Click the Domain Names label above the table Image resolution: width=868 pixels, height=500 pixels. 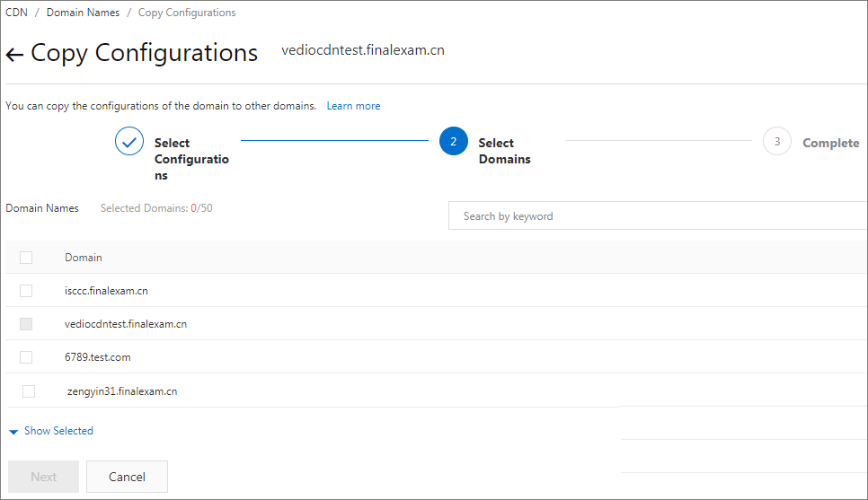coord(42,208)
